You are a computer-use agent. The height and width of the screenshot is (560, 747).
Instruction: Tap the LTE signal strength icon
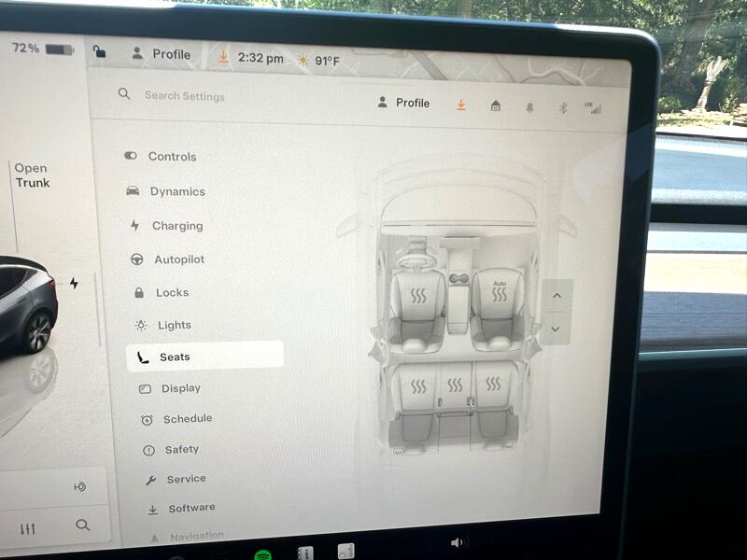[x=594, y=108]
